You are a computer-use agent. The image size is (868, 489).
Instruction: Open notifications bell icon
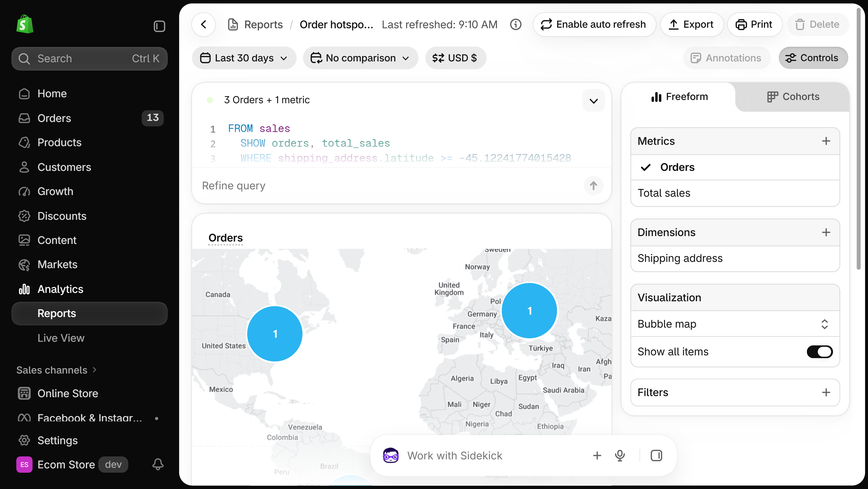pyautogui.click(x=158, y=464)
